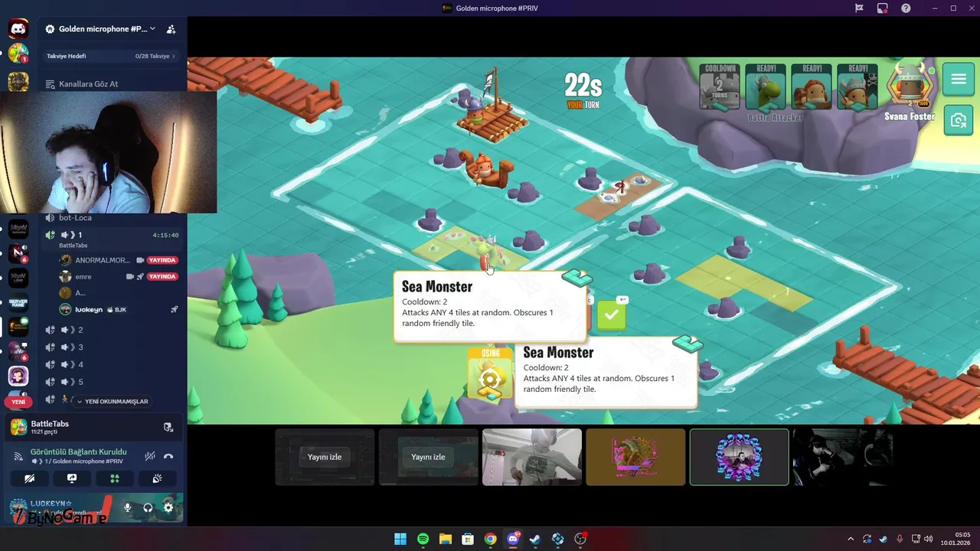Image resolution: width=980 pixels, height=551 pixels.
Task: Select the red-haired Viking ship card
Action: (812, 88)
